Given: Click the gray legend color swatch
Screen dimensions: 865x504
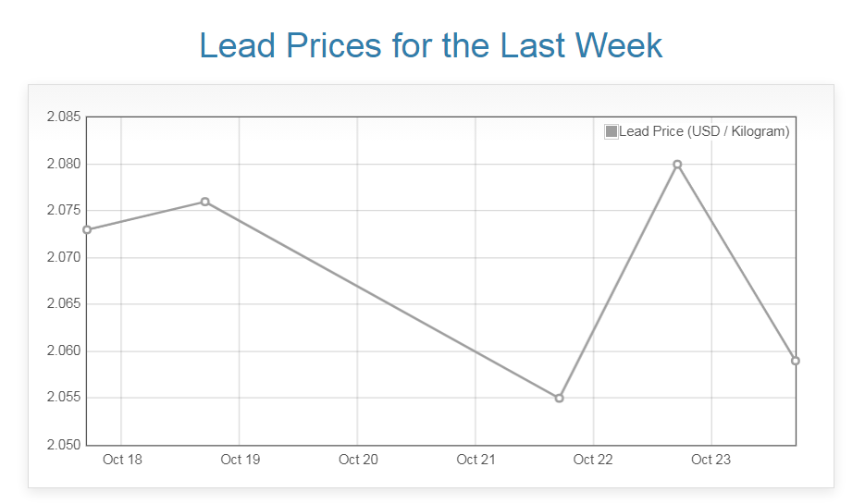Looking at the screenshot, I should click(x=611, y=131).
